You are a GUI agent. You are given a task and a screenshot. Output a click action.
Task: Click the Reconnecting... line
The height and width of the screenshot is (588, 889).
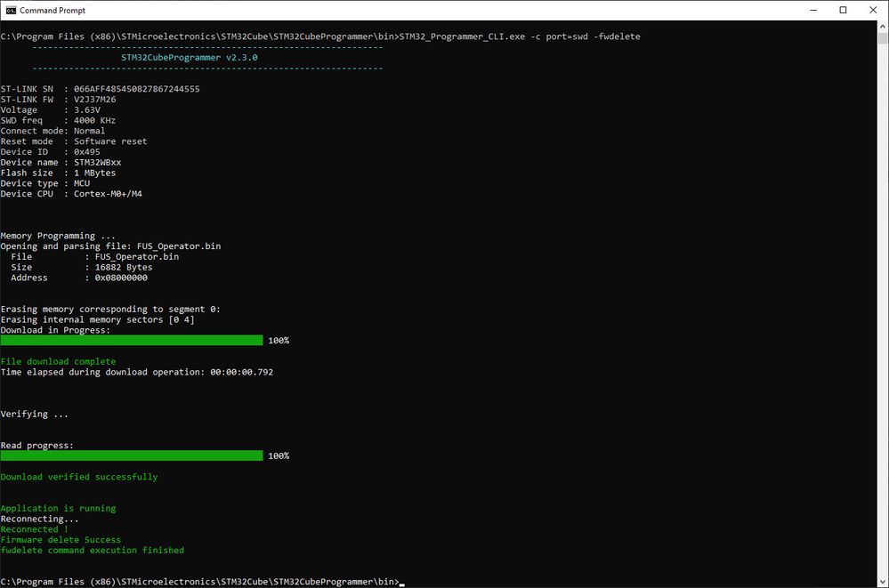tap(40, 519)
